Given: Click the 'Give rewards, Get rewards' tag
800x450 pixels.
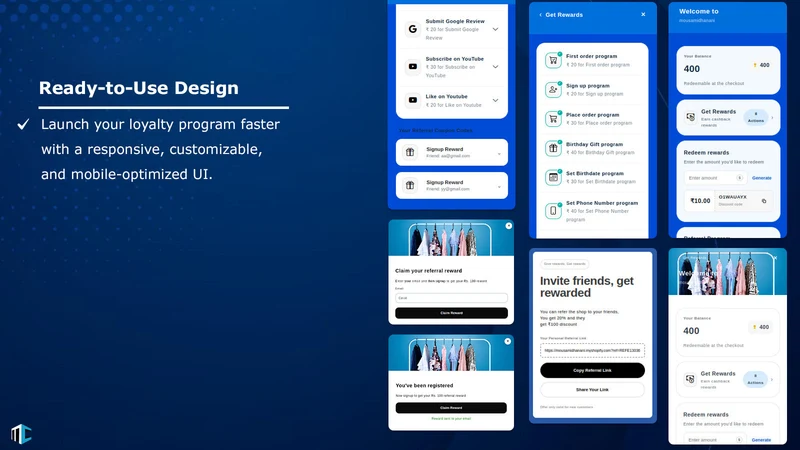Looking at the screenshot, I should [564, 264].
